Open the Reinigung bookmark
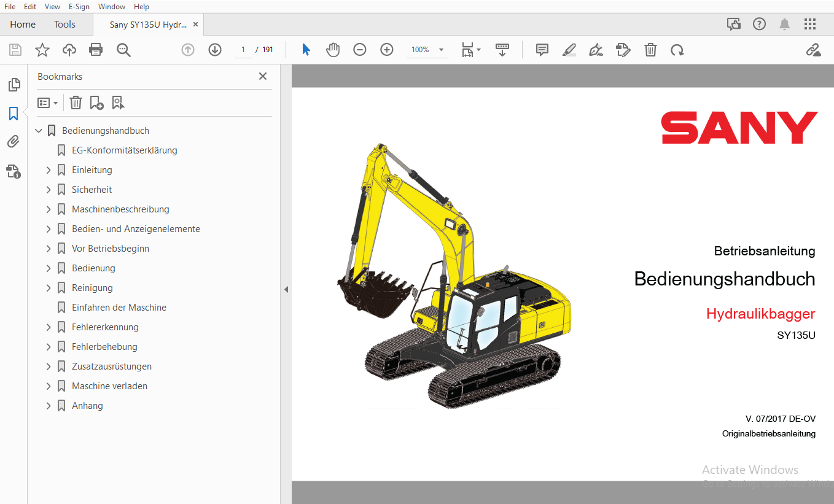Image resolution: width=834 pixels, height=504 pixels. [92, 288]
